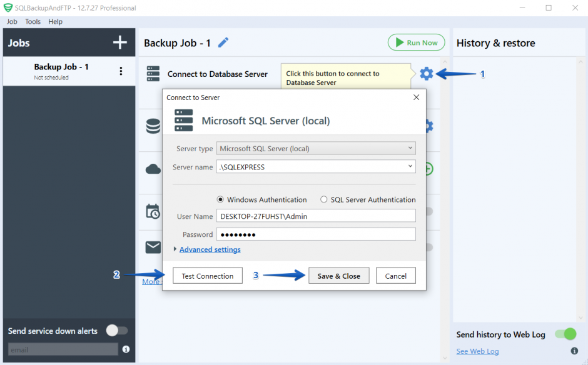The image size is (588, 365).
Task: Click the info icon beside email field
Action: click(x=126, y=349)
